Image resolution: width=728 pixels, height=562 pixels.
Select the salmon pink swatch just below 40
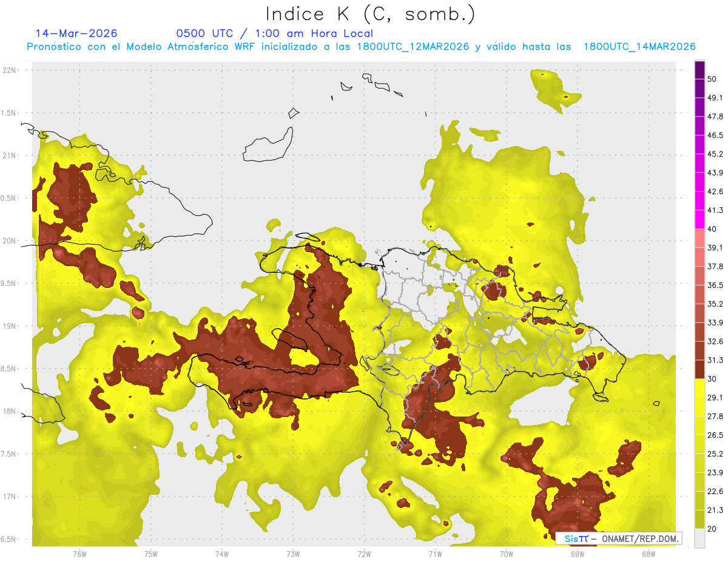[x=699, y=238]
